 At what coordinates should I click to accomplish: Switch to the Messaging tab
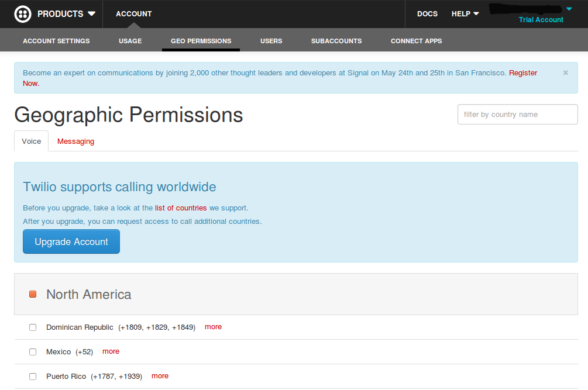[75, 141]
